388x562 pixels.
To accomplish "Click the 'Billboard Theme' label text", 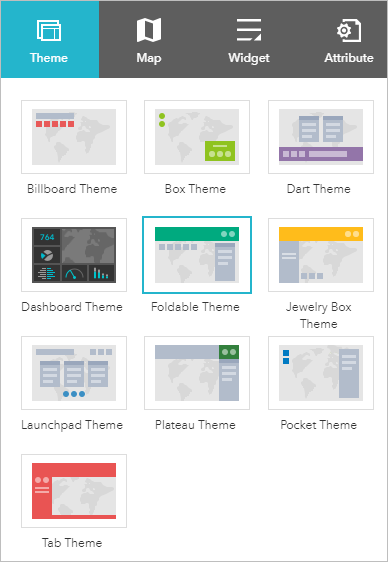I will (72, 189).
